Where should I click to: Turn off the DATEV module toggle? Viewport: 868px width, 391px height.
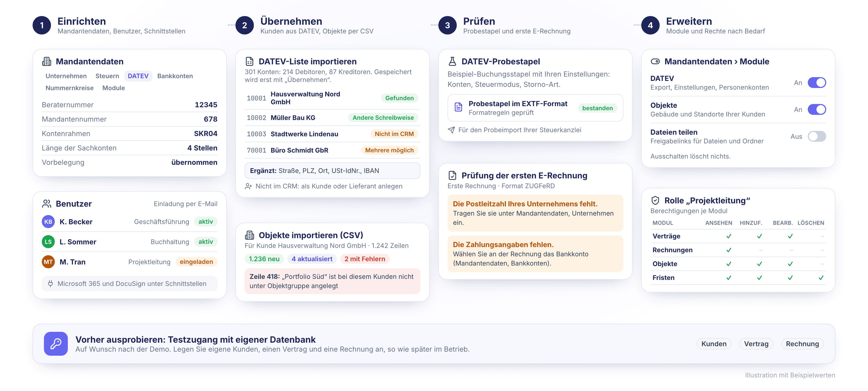coord(817,83)
